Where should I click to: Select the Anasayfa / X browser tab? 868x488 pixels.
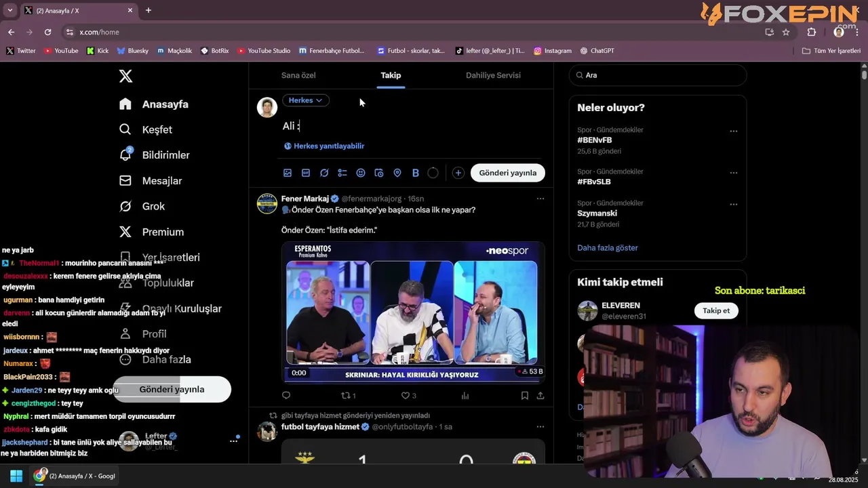click(x=79, y=10)
